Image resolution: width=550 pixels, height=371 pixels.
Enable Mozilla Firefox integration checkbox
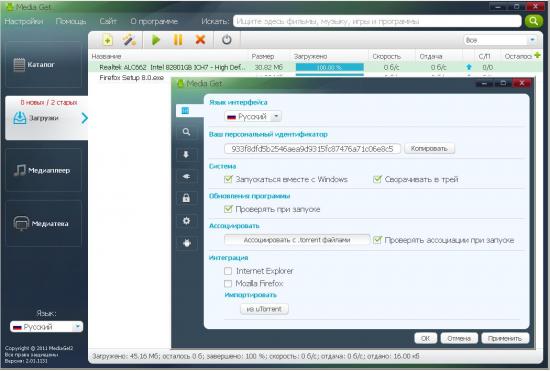click(x=228, y=283)
